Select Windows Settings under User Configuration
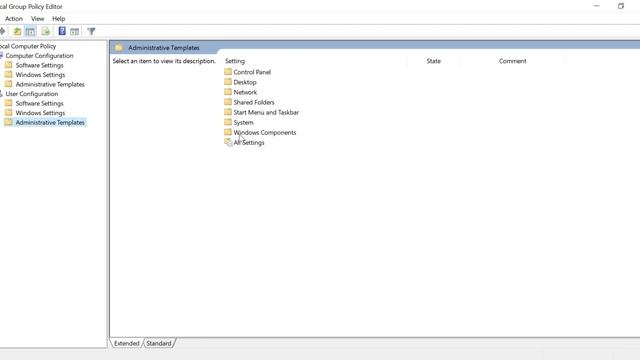This screenshot has width=640, height=360. point(40,113)
